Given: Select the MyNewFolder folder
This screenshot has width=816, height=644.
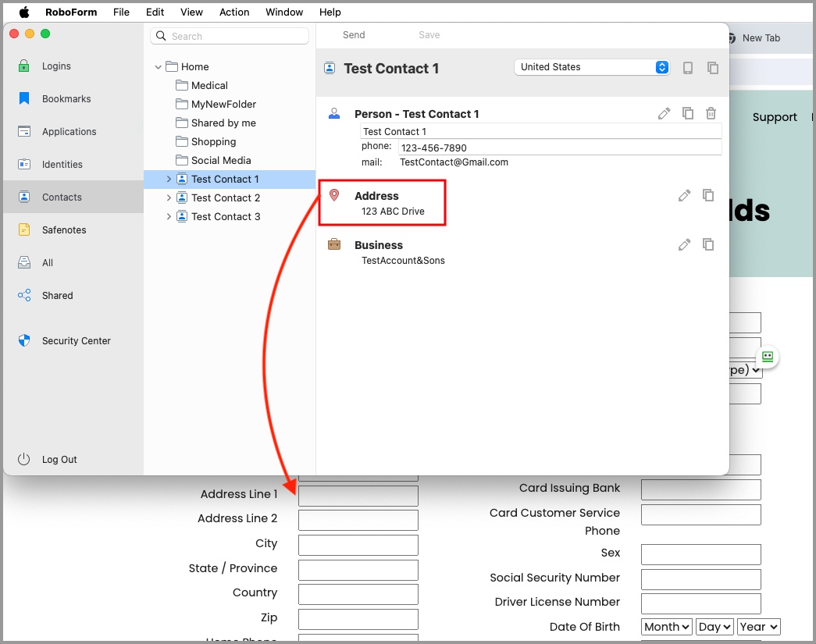Looking at the screenshot, I should tap(224, 104).
